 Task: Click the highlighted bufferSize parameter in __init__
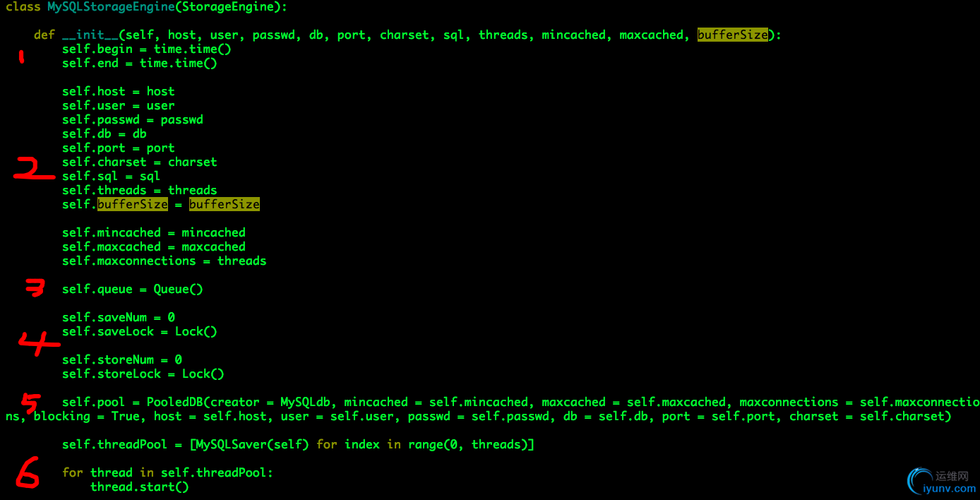[x=732, y=35]
